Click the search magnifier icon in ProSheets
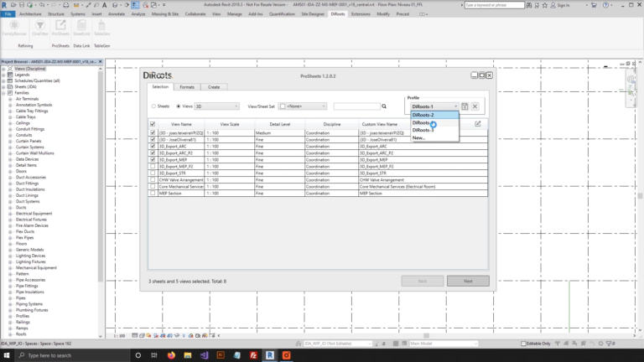The height and width of the screenshot is (362, 644). coord(384,106)
